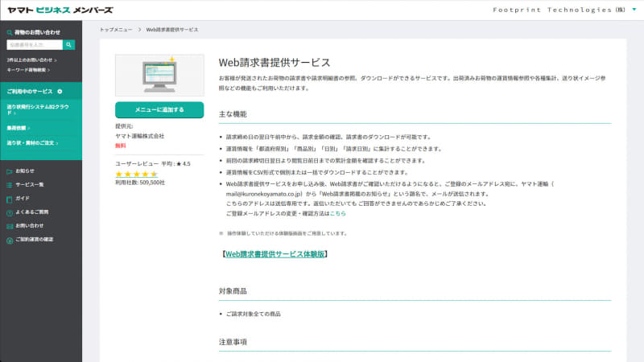644x362 pixels.
Task: Click the ヤマト運輸株式会社 provider text
Action: 139,136
